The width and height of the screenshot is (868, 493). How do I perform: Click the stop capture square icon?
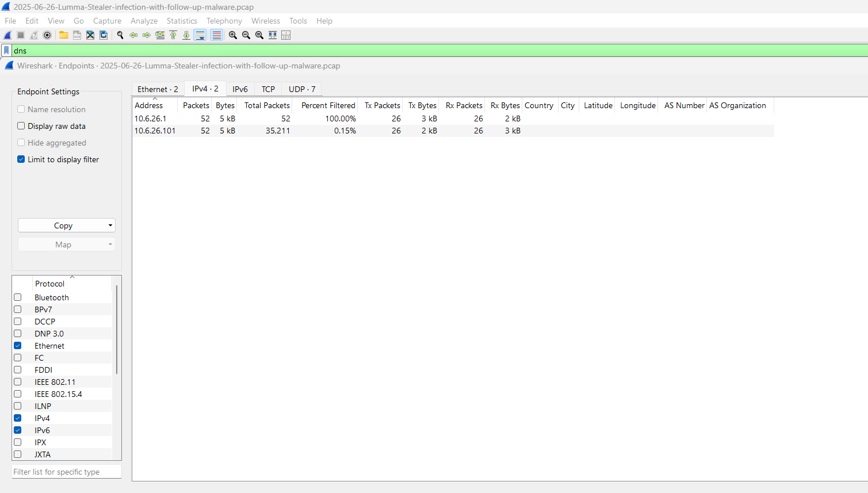pos(21,35)
